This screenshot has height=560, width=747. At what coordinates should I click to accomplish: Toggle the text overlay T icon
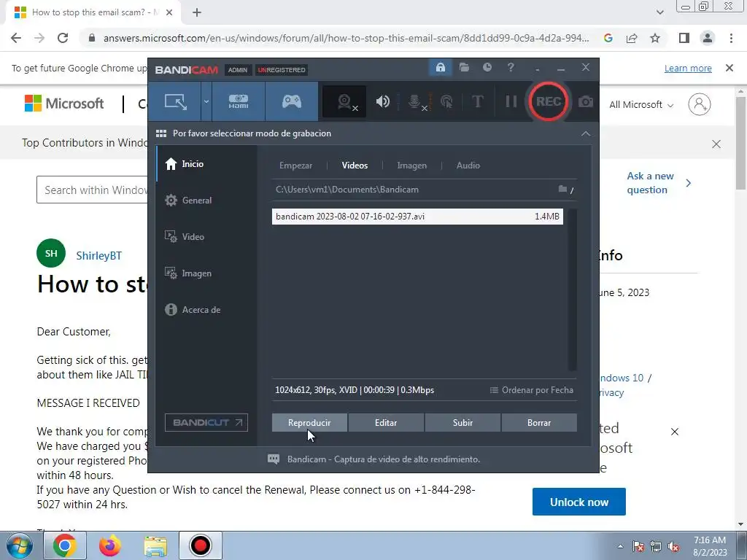click(x=477, y=101)
